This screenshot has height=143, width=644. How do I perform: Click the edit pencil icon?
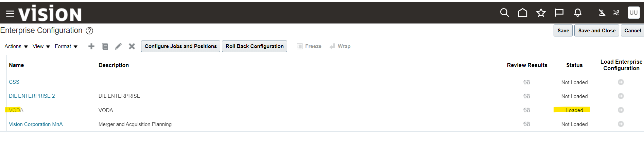[x=118, y=46]
